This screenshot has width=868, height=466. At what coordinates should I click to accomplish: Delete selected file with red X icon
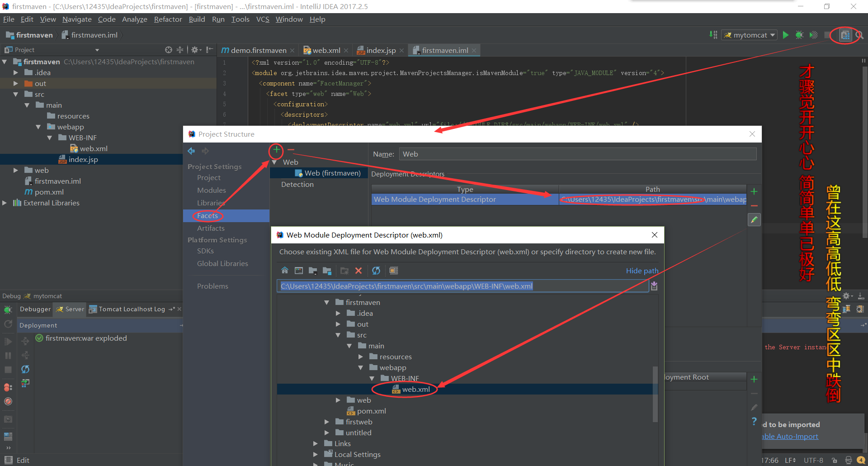(x=359, y=271)
